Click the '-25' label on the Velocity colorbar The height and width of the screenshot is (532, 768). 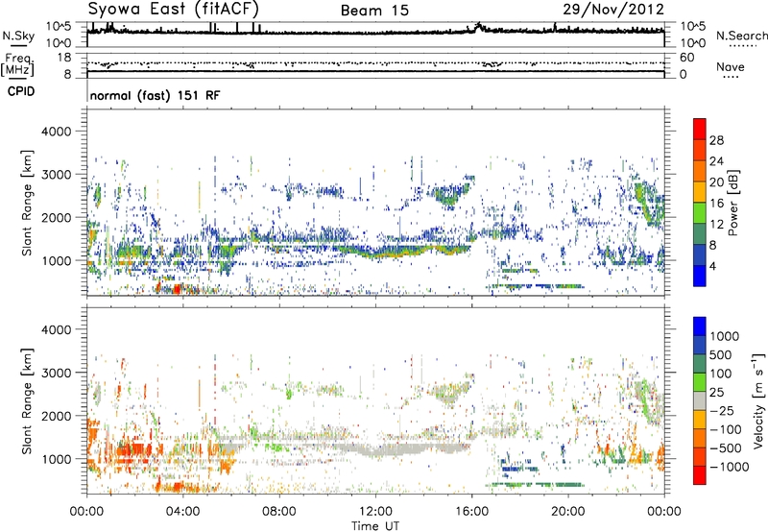pos(723,411)
